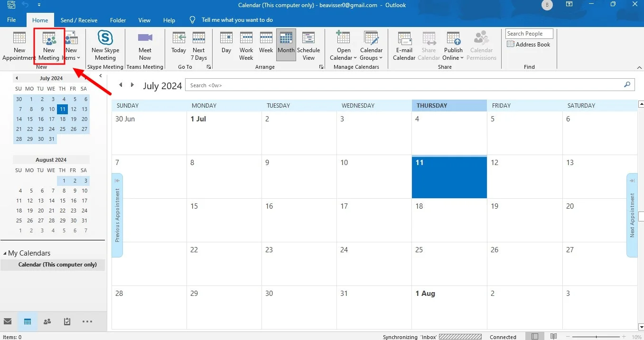Go back one month in main calendar
The image size is (644, 340).
pyautogui.click(x=121, y=85)
